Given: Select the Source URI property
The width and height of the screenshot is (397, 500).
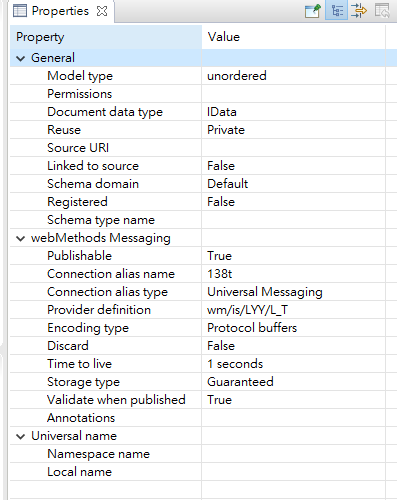Looking at the screenshot, I should tap(78, 148).
